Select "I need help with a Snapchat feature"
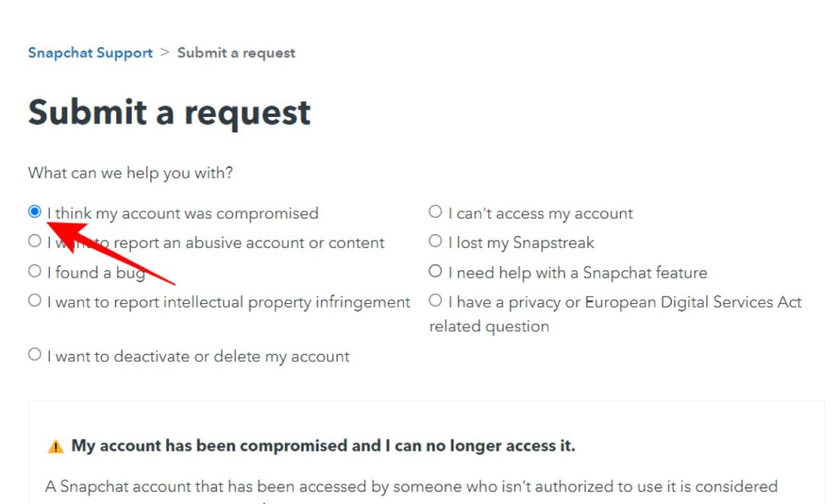 point(435,272)
